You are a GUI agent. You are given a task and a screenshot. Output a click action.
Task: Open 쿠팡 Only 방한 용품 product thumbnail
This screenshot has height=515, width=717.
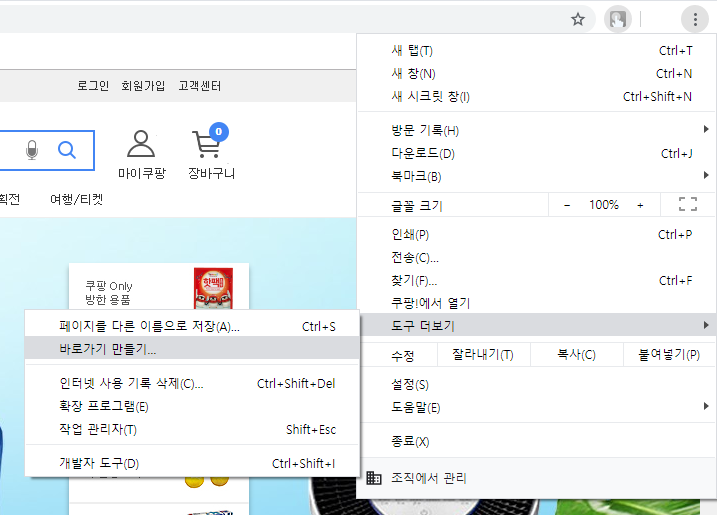pos(213,288)
